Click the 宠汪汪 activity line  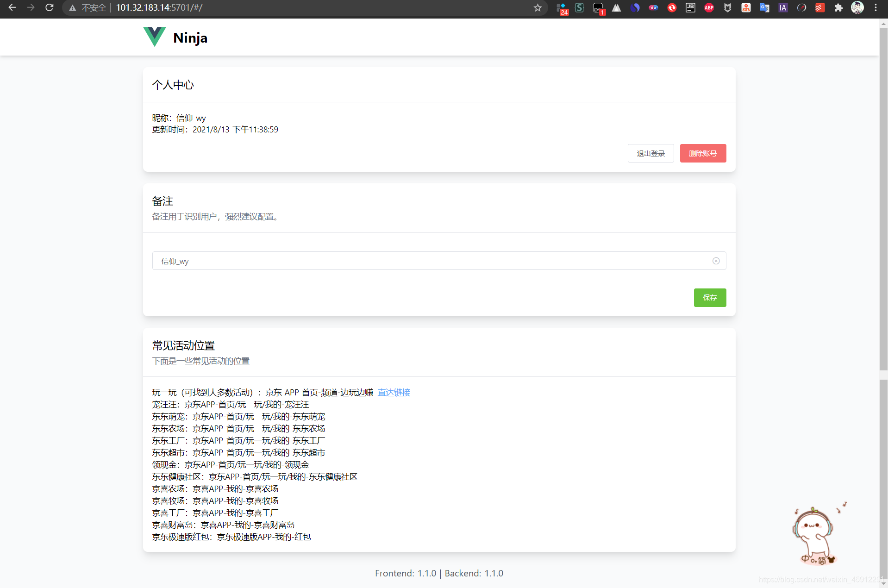231,405
